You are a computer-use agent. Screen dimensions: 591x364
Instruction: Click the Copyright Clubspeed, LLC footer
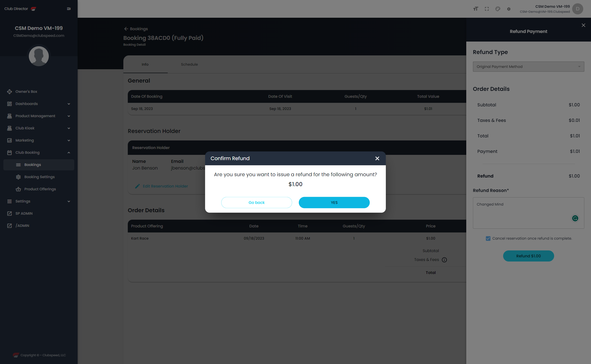coord(43,355)
